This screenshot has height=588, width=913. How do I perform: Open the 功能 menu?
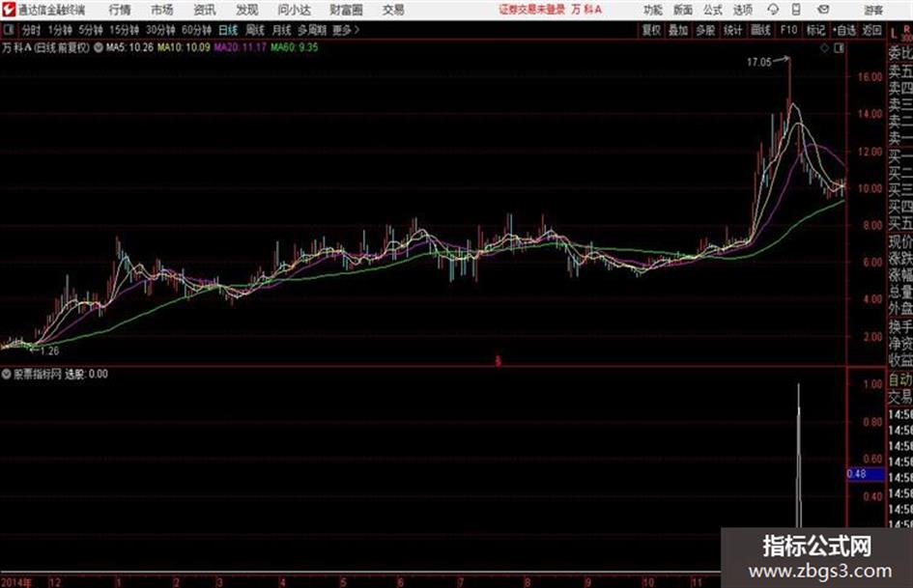(653, 10)
